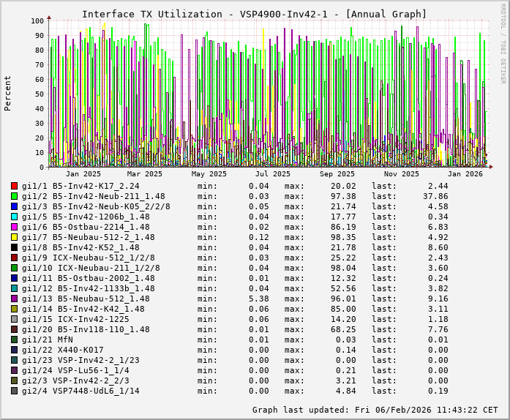
Task: Click the red swatch for gi1/1 B5-Inv42-K17_2.24
Action: [15, 187]
